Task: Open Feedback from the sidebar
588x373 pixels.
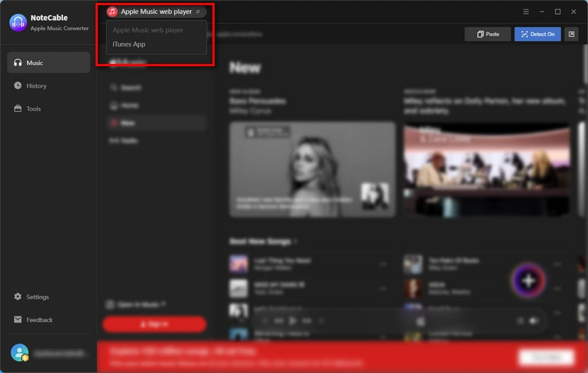Action: [49, 320]
